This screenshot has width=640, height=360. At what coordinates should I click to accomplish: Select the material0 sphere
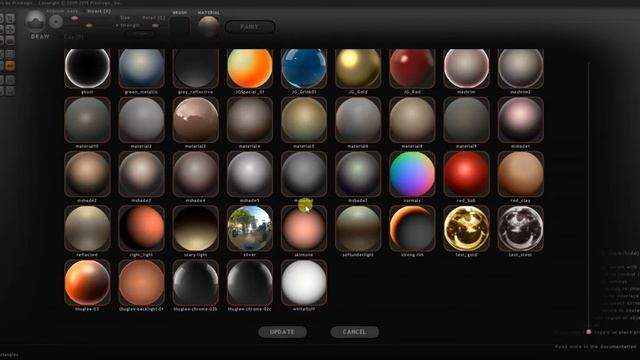click(87, 120)
